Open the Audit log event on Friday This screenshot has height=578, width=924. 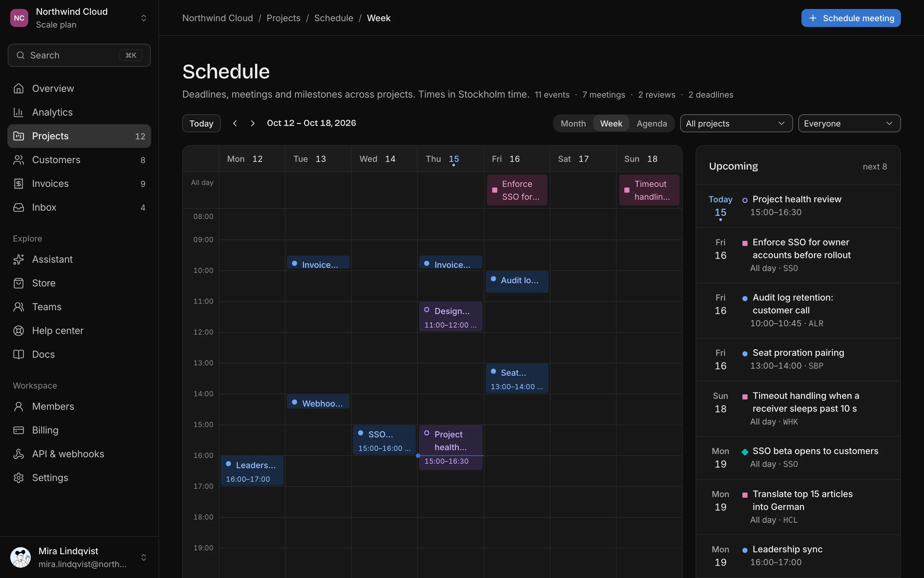pos(517,282)
